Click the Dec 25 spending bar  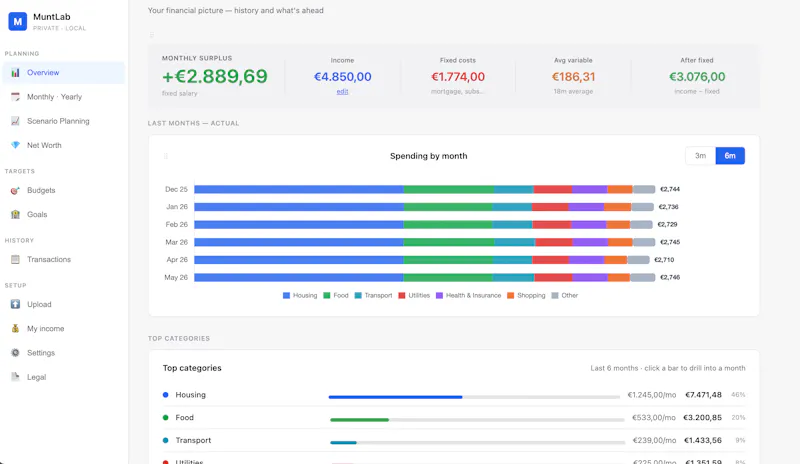[424, 189]
